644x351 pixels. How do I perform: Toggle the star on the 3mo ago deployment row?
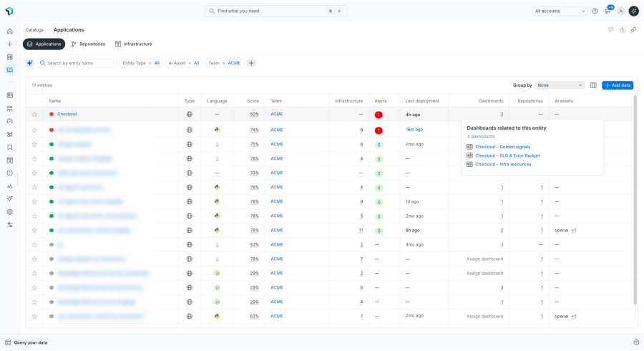pyautogui.click(x=34, y=244)
